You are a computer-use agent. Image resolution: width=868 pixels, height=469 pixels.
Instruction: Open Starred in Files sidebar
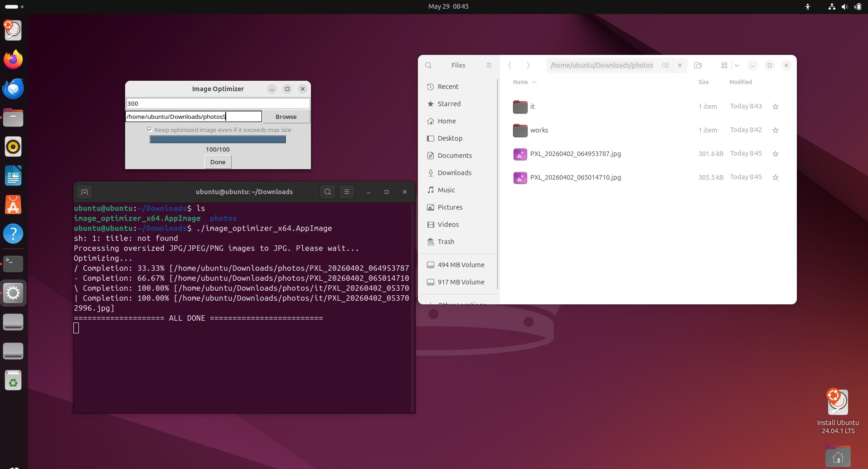coord(459,104)
